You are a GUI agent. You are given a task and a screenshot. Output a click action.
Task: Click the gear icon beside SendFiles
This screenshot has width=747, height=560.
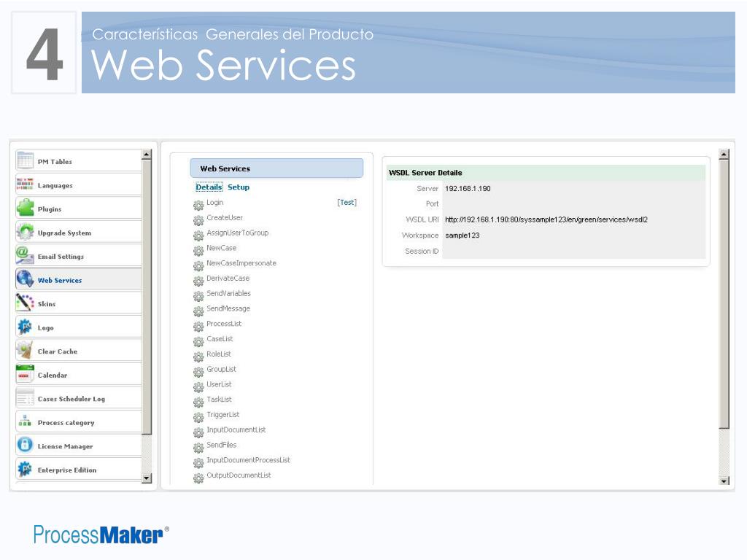pos(198,448)
